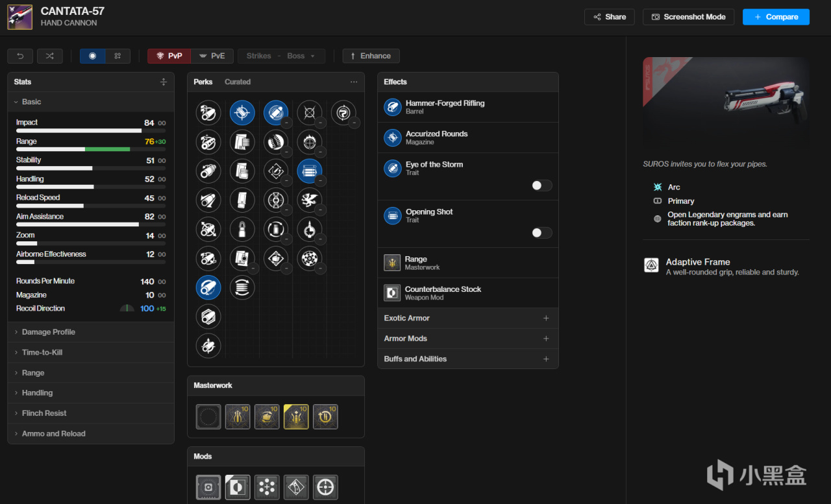Select the Reload Speed masterwork icon
This screenshot has height=504, width=831.
point(325,416)
